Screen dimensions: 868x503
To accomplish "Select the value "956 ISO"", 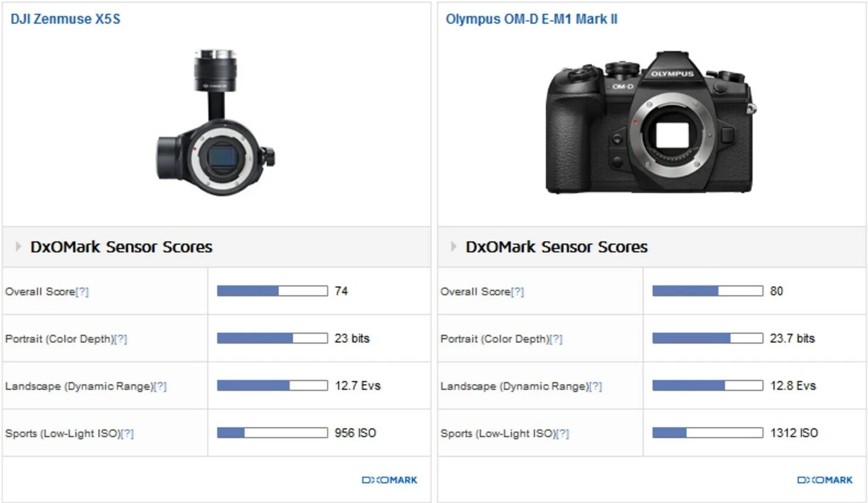I will (x=355, y=433).
